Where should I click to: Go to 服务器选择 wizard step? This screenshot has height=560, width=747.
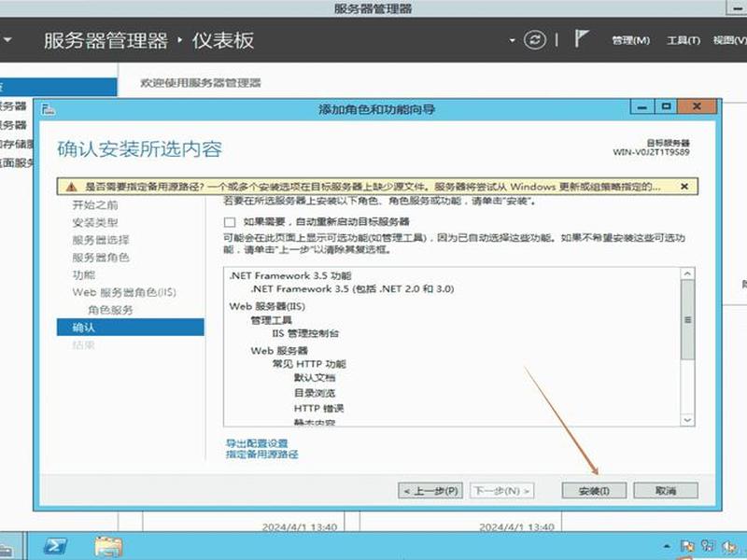pyautogui.click(x=101, y=240)
